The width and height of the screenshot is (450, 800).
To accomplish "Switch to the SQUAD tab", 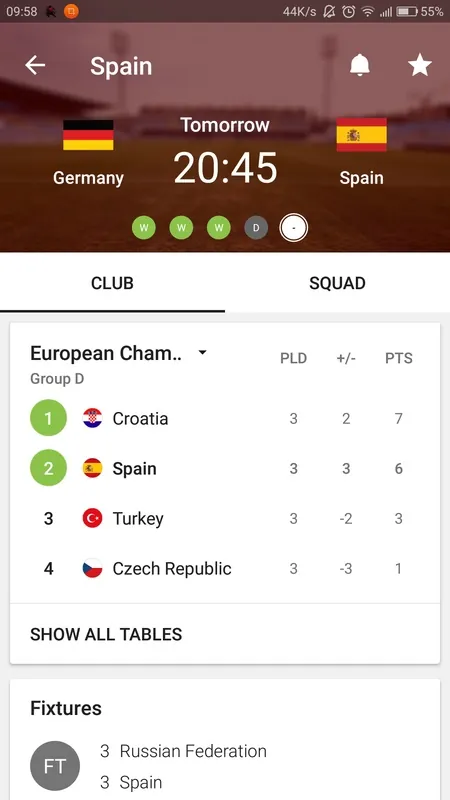I will 337,283.
